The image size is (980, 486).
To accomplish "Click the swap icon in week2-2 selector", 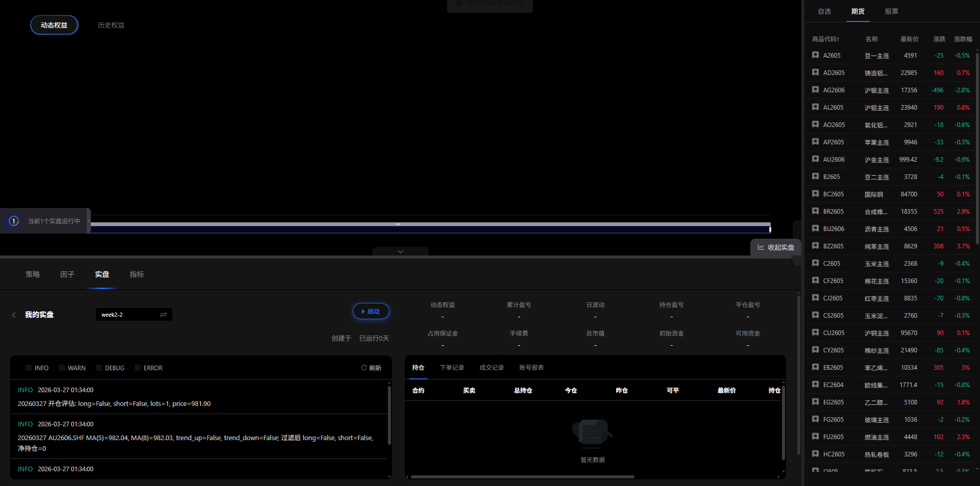I will point(163,315).
